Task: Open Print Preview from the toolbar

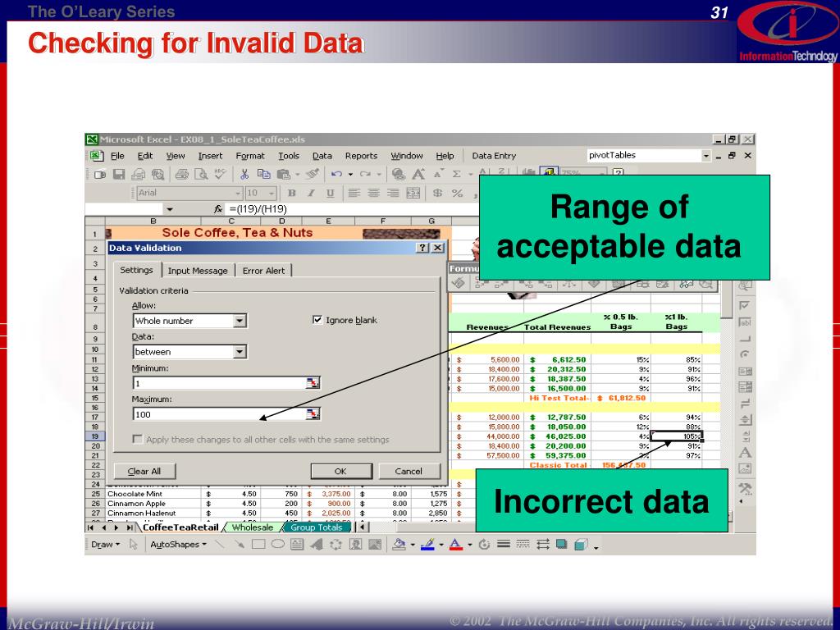Action: pos(201,174)
